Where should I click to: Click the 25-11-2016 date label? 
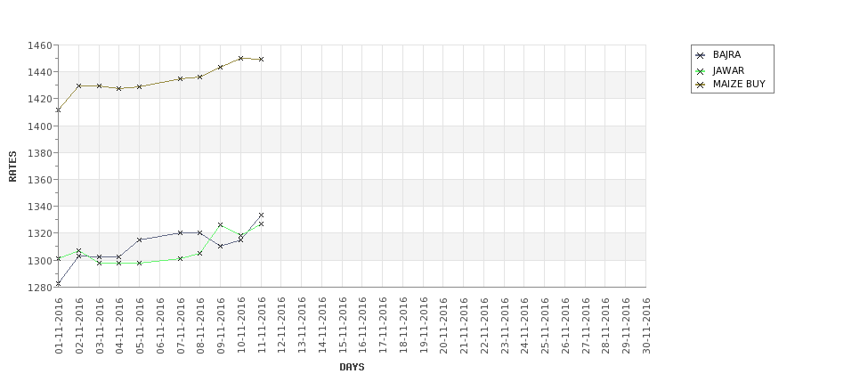(545, 326)
